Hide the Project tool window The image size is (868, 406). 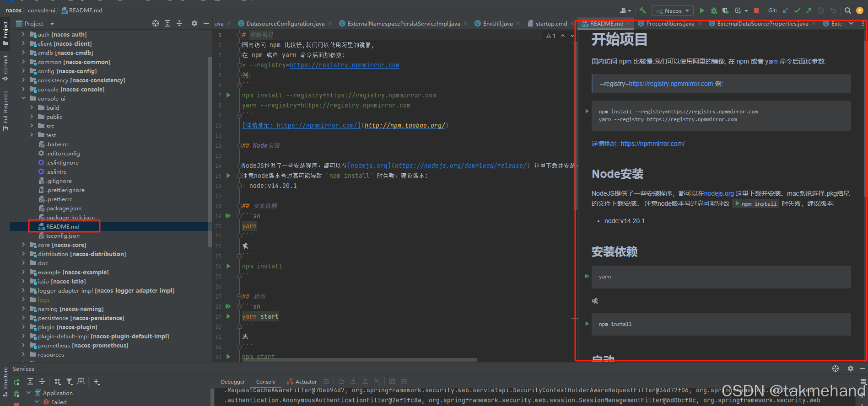[206, 23]
